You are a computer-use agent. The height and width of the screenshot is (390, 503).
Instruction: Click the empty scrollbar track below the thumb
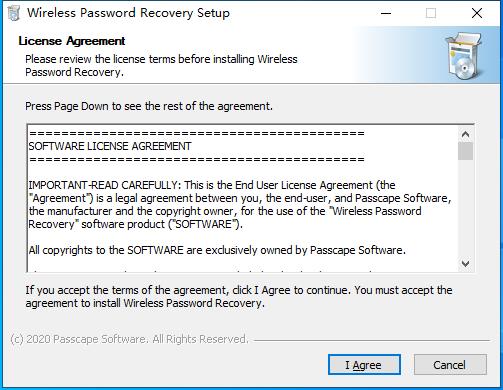tap(465, 208)
